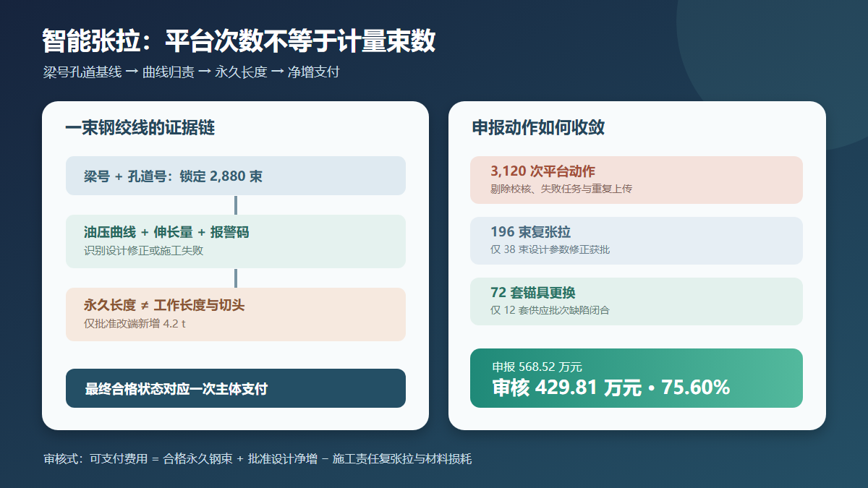This screenshot has height=488, width=868.
Task: Select the text 72 套锚具更换
Action: click(532, 293)
